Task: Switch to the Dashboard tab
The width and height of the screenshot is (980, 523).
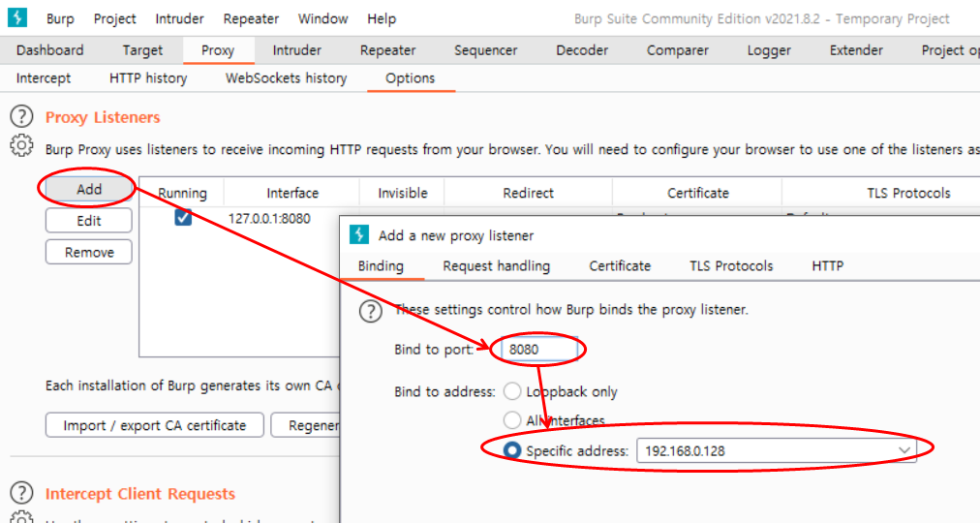Action: (50, 50)
